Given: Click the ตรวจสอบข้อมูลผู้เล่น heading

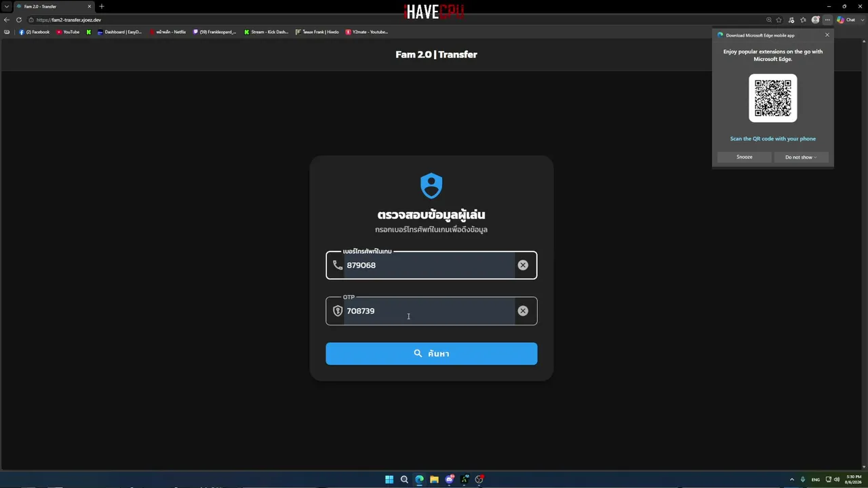Looking at the screenshot, I should click(x=431, y=214).
